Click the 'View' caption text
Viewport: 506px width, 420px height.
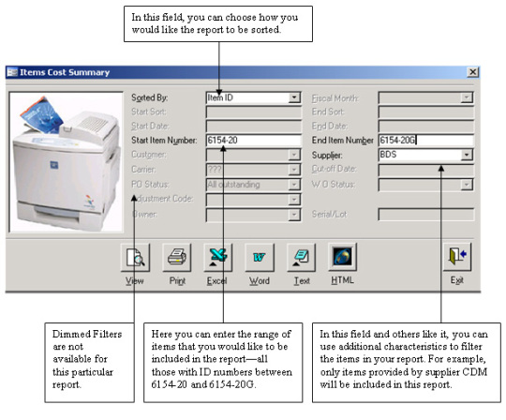[135, 281]
